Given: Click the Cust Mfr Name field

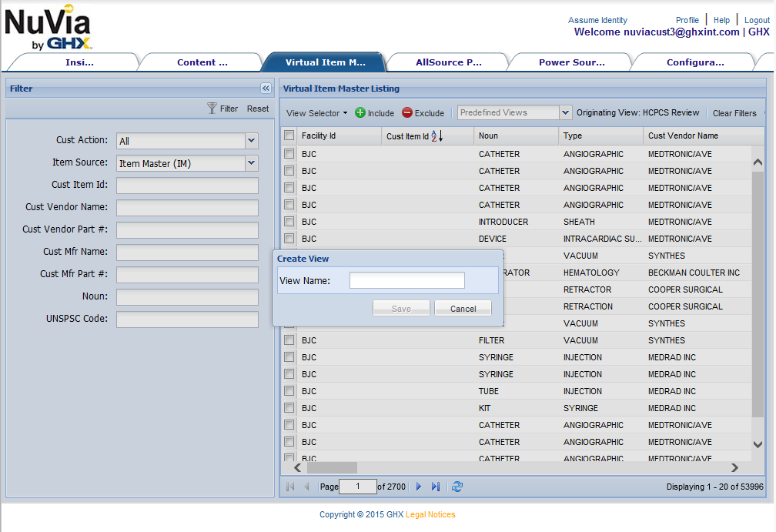Looking at the screenshot, I should click(x=187, y=253).
